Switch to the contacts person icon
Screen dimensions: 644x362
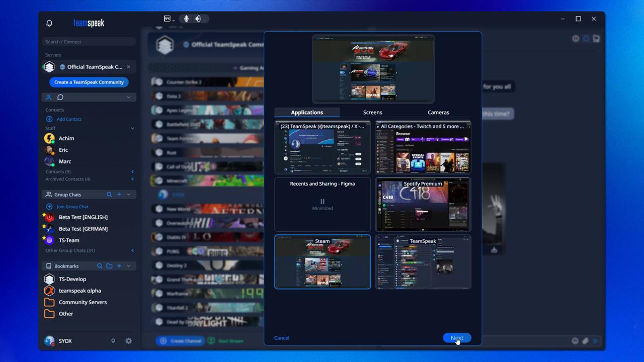tap(49, 97)
